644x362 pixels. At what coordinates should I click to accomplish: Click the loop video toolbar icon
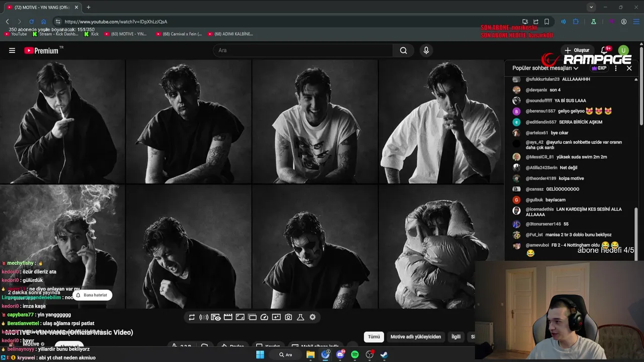pos(192,317)
